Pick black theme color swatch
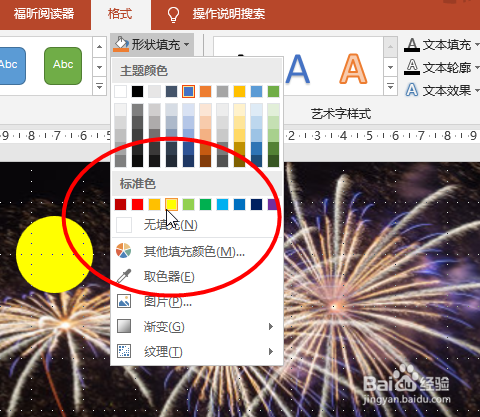 tap(137, 91)
